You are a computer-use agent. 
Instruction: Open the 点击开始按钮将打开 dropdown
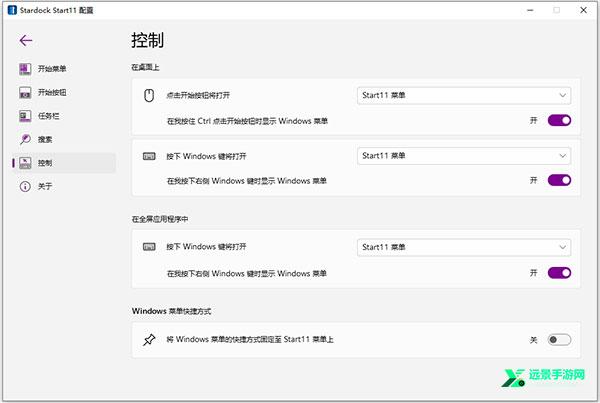point(464,95)
